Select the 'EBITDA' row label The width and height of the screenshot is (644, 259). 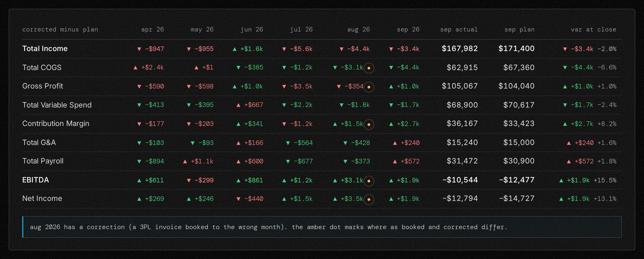(36, 180)
